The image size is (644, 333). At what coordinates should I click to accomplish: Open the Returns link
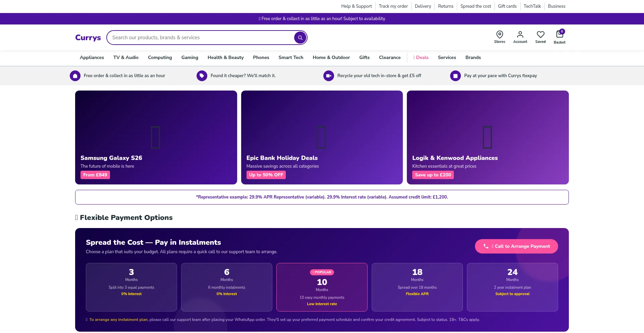pos(445,6)
